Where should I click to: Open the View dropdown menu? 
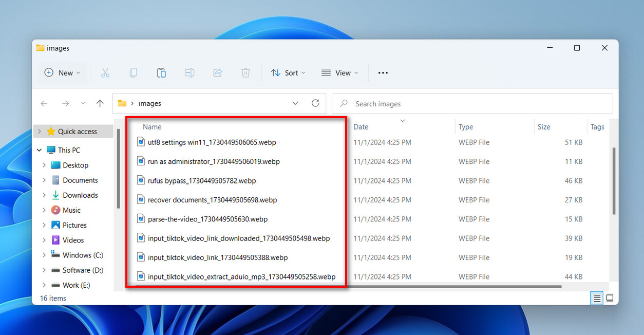tap(340, 73)
